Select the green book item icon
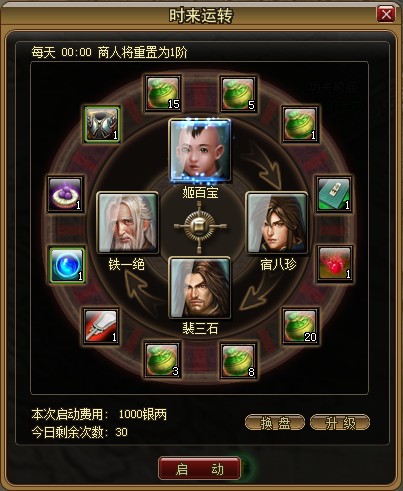This screenshot has height=491, width=403. 334,194
